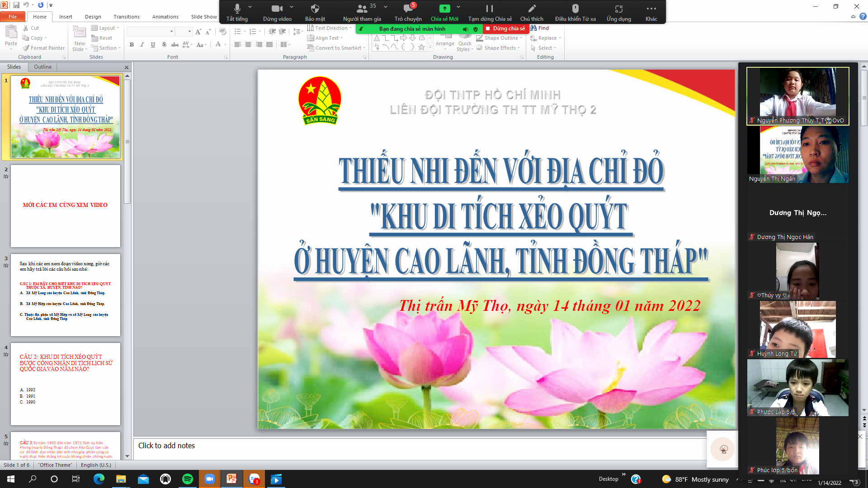Align text right in Paragraph group
Image resolution: width=868 pixels, height=488 pixels.
[x=259, y=45]
